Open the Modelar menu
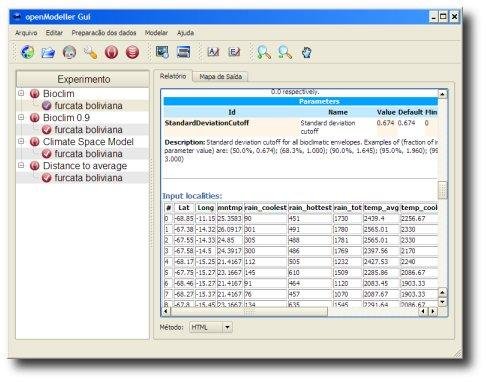This screenshot has height=382, width=486. 156,33
